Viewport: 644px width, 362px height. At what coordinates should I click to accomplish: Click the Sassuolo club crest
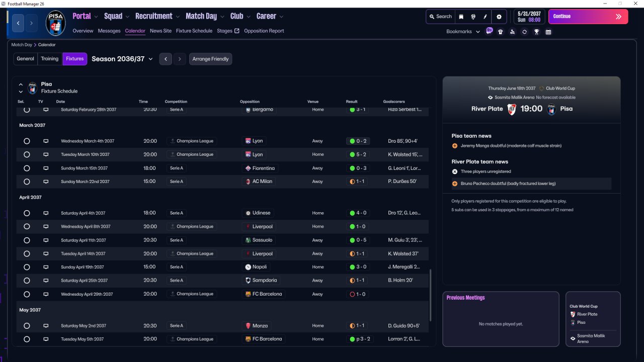[x=248, y=240]
